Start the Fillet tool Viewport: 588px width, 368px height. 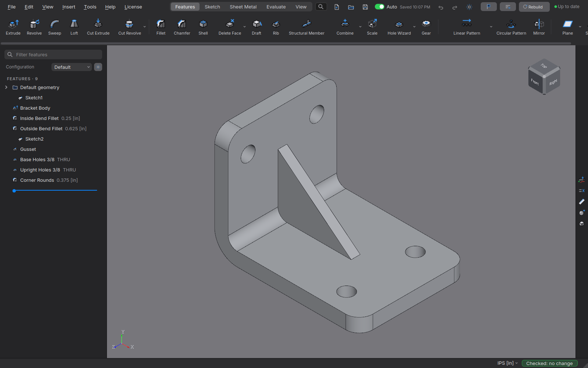click(x=161, y=28)
